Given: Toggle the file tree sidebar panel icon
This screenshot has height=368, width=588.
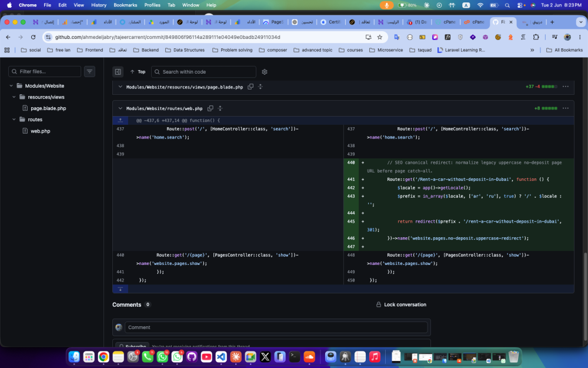Looking at the screenshot, I should [x=118, y=72].
